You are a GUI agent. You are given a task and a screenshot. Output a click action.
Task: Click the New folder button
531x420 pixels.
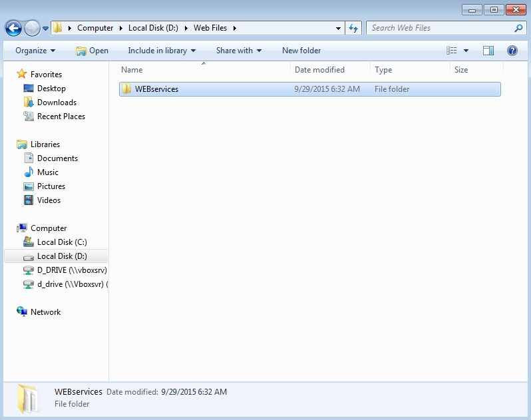pos(301,51)
